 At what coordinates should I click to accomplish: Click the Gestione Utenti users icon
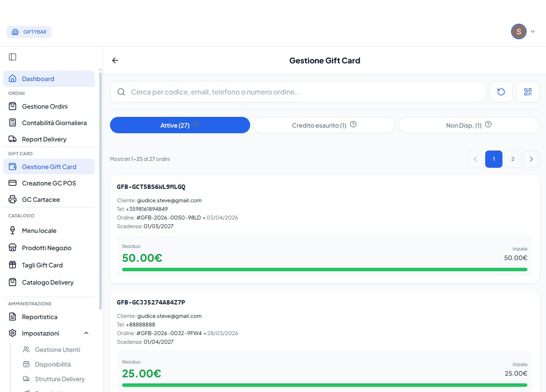tap(26, 350)
